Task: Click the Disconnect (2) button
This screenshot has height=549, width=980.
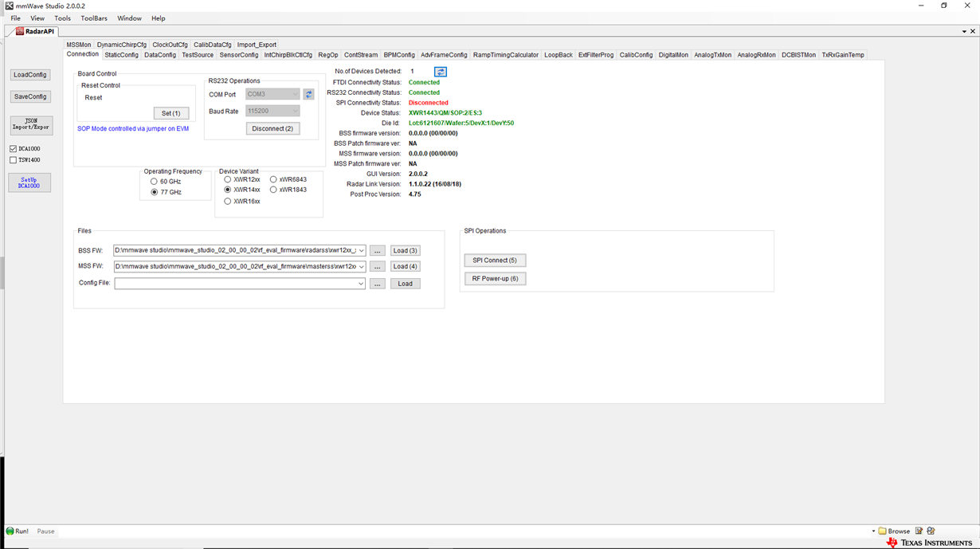Action: [272, 128]
